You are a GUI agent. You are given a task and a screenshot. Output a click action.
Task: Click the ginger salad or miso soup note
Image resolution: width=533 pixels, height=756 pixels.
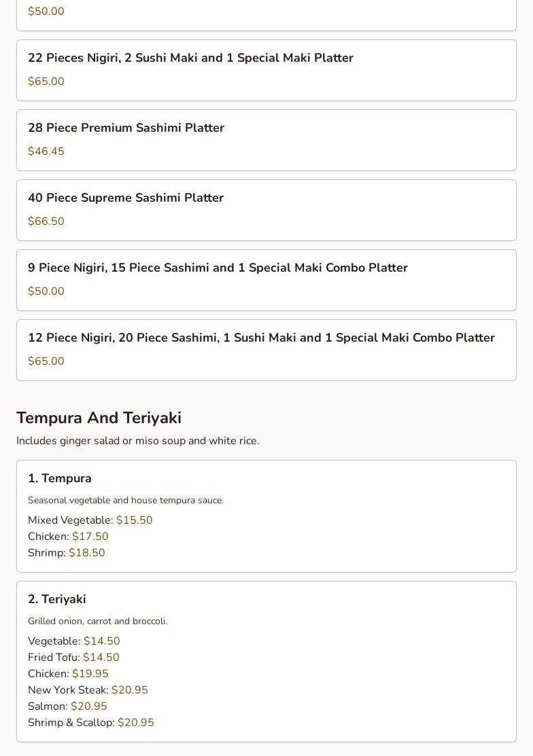137,441
